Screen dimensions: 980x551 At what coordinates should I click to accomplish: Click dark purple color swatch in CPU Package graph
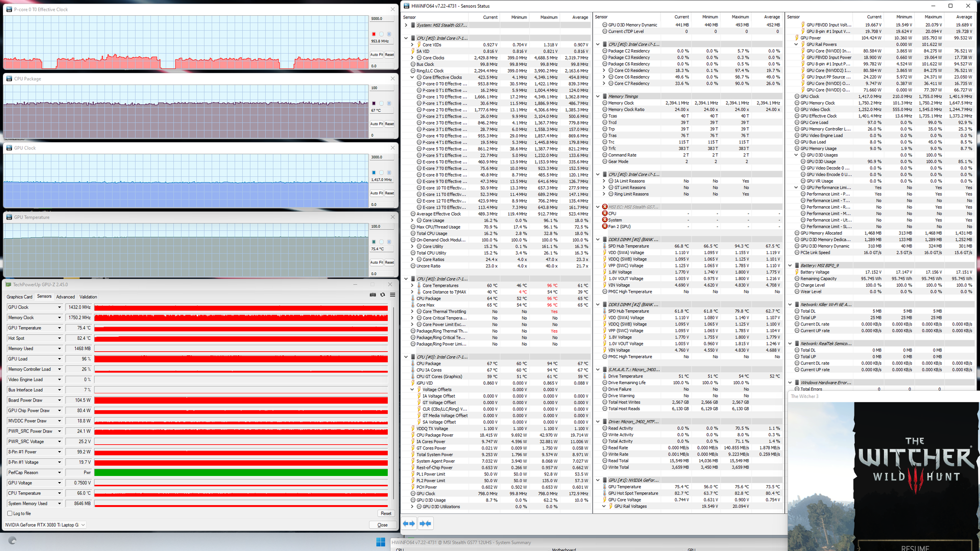[x=374, y=104]
